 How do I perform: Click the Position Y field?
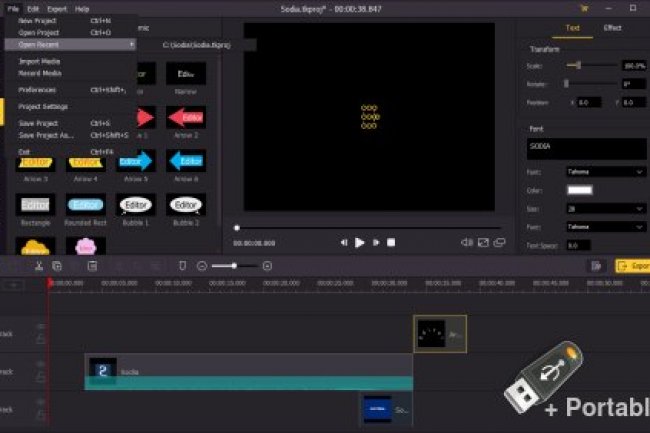(634, 102)
